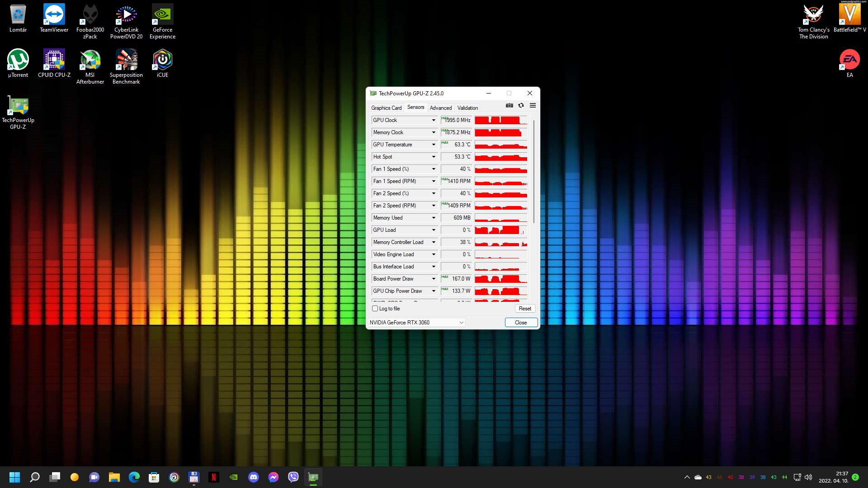The width and height of the screenshot is (868, 488).
Task: Open Viber from the taskbar
Action: coord(293,477)
